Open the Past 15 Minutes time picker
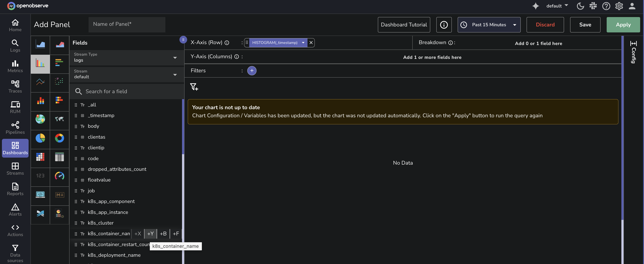Viewport: 644px width, 264px height. tap(489, 25)
